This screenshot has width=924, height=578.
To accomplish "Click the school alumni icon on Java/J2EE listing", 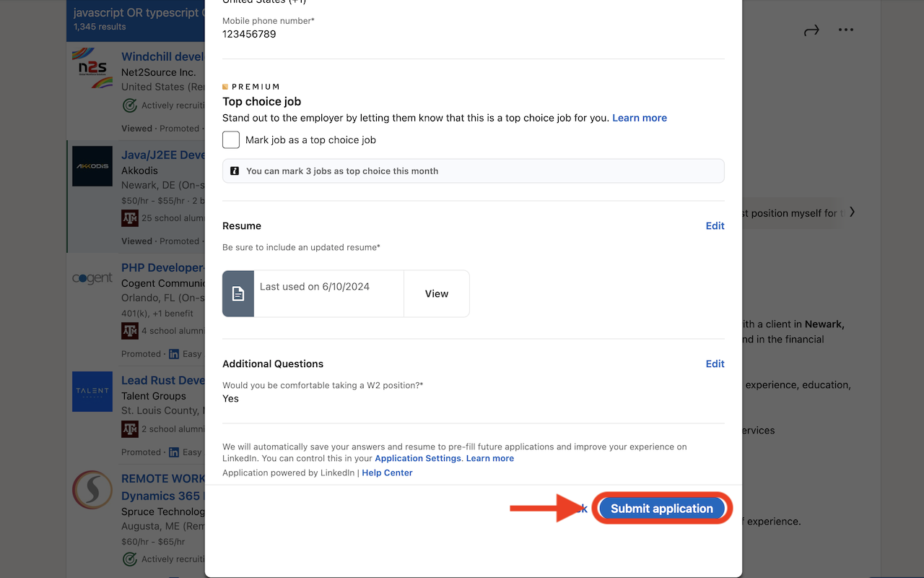I will 130,217.
